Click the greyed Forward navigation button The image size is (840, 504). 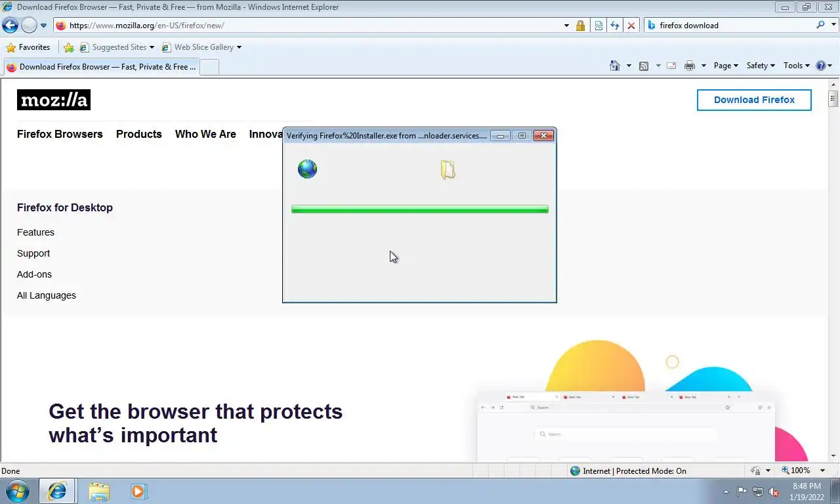coord(29,25)
